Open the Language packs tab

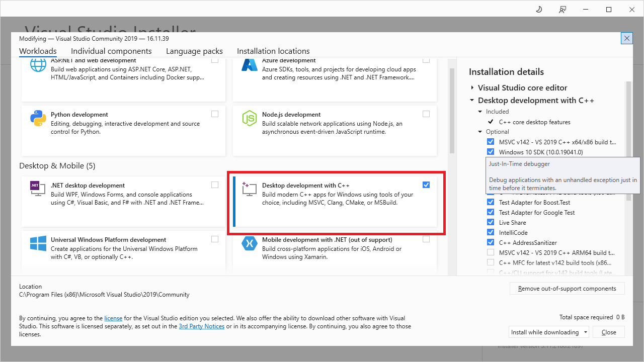tap(194, 51)
